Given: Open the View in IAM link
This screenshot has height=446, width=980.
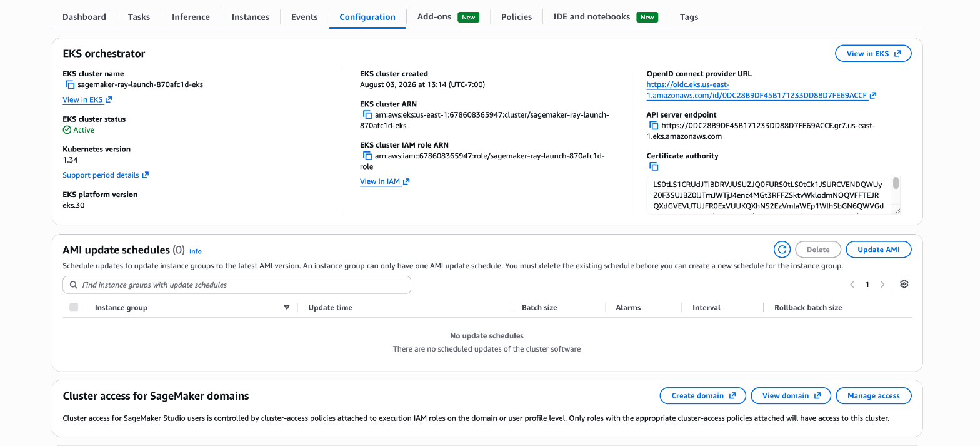Looking at the screenshot, I should (x=385, y=181).
